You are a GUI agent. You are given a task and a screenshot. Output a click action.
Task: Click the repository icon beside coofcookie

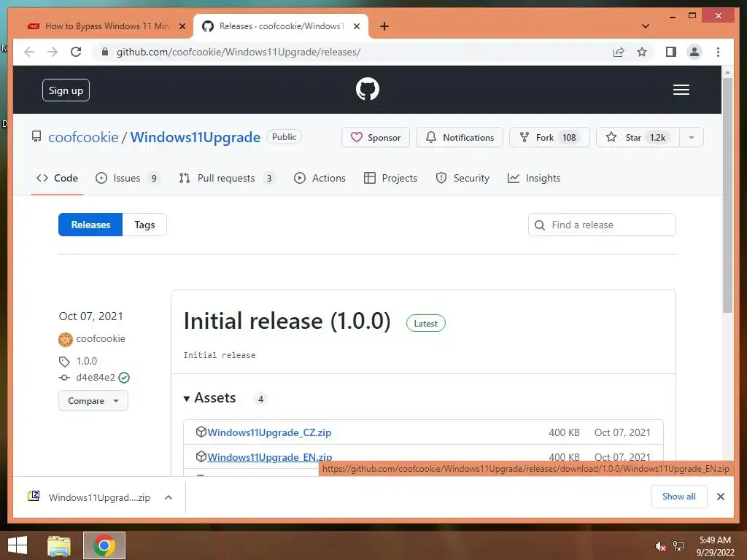pyautogui.click(x=36, y=137)
